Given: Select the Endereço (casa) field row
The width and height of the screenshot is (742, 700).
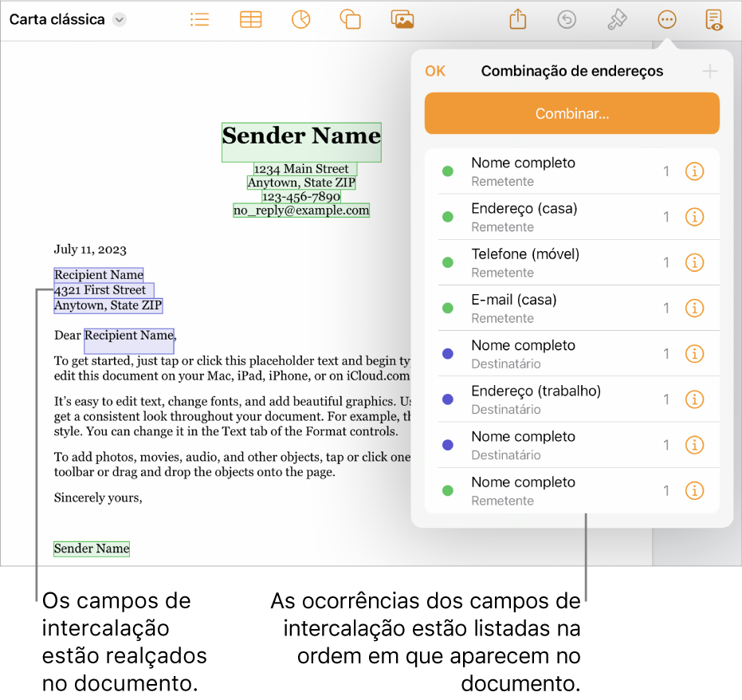Looking at the screenshot, I should coord(572,217).
